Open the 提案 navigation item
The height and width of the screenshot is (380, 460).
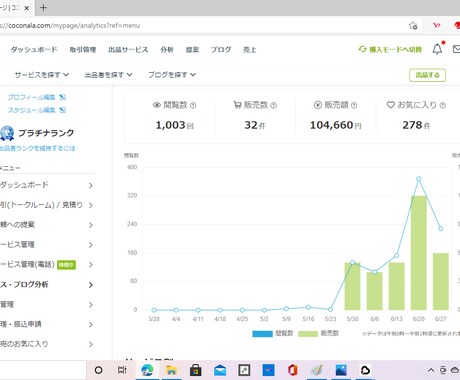(192, 50)
